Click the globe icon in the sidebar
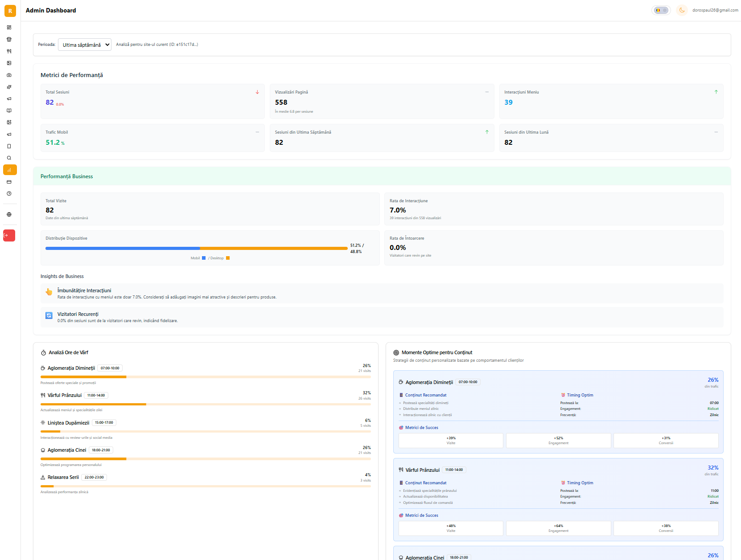The width and height of the screenshot is (741, 560). [x=9, y=214]
